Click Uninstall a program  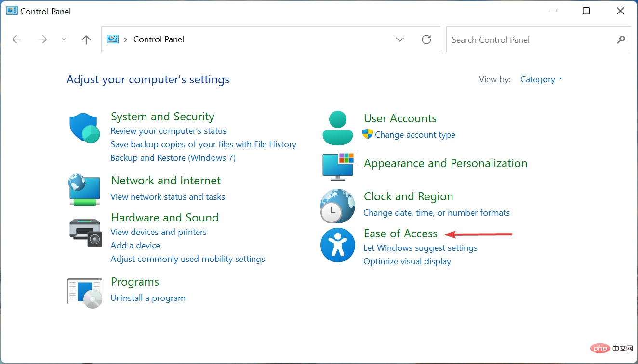pyautogui.click(x=148, y=298)
